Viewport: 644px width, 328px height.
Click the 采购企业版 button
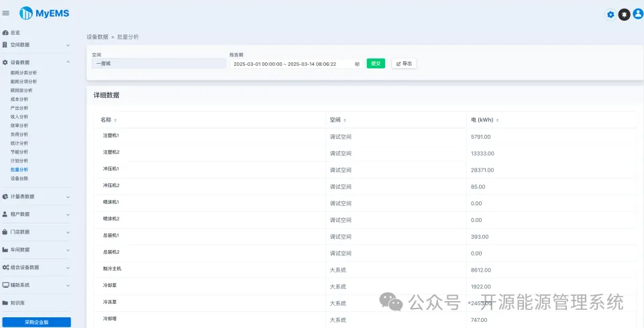pos(36,322)
